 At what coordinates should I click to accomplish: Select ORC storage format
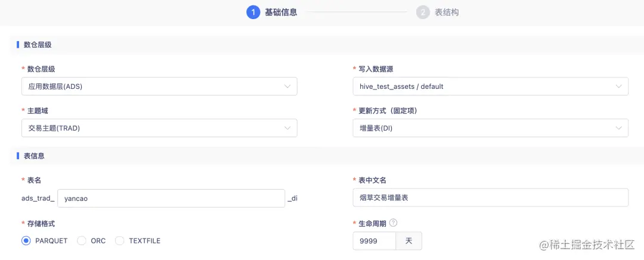(x=82, y=241)
